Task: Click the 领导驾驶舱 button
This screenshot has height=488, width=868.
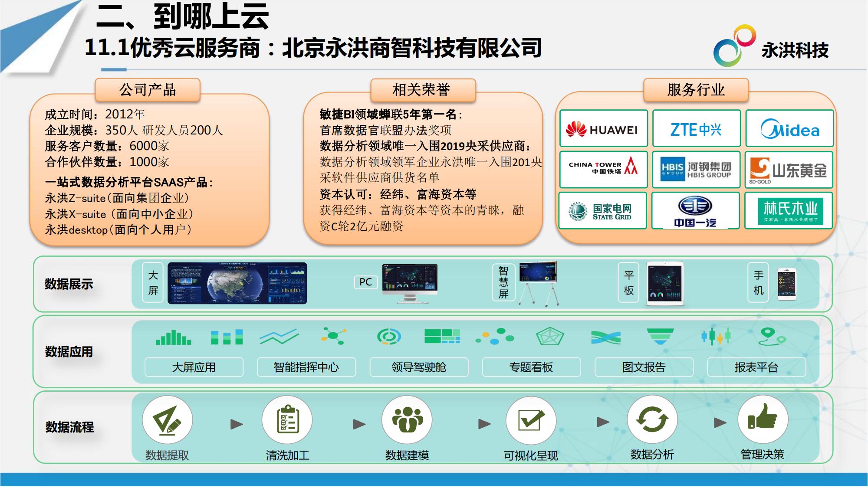Action: point(419,367)
